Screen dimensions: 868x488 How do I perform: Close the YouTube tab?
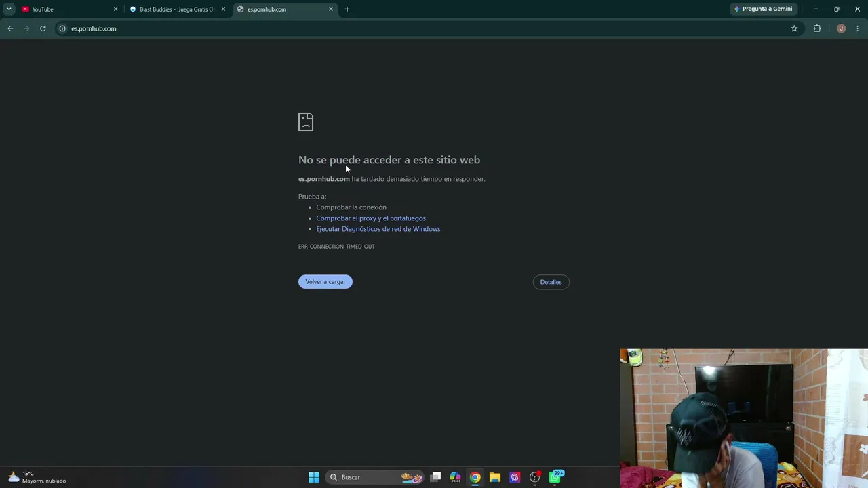[x=115, y=9]
